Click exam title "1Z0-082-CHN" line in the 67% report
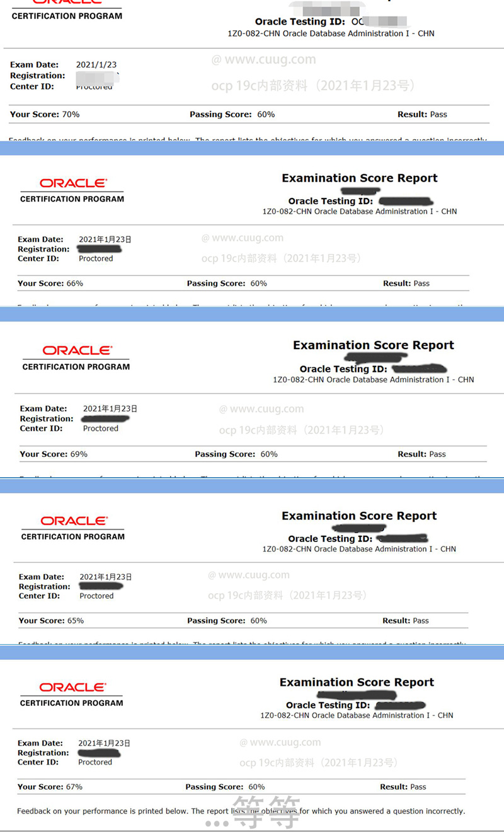The height and width of the screenshot is (832, 504). pyautogui.click(x=357, y=715)
